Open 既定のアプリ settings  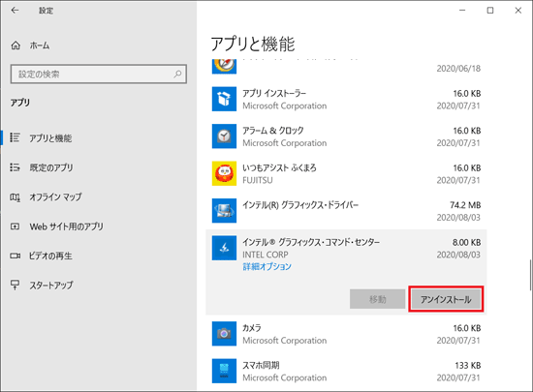(99, 167)
